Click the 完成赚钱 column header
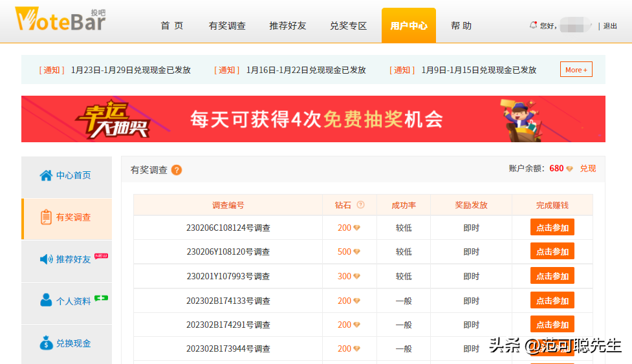The width and height of the screenshot is (632, 364). point(552,206)
